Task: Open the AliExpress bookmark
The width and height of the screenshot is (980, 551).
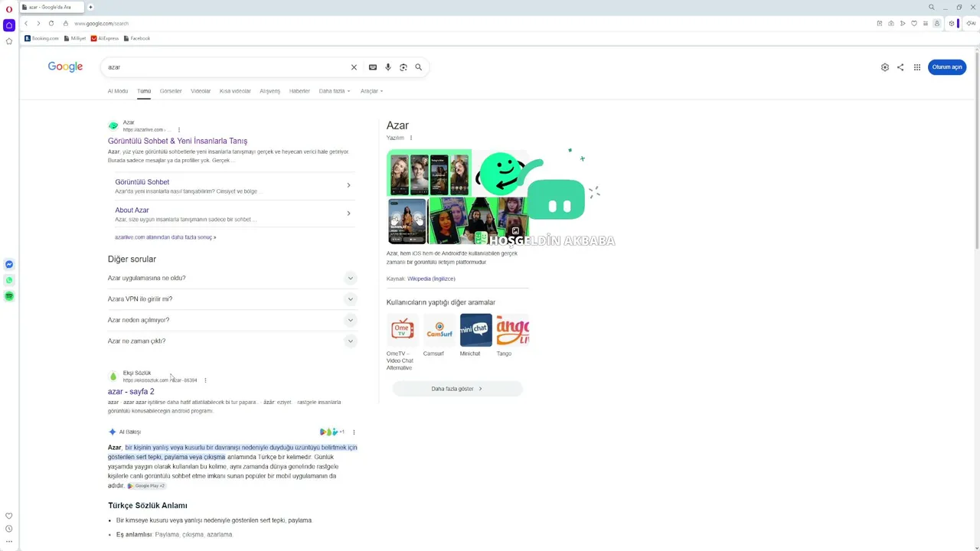Action: point(105,38)
